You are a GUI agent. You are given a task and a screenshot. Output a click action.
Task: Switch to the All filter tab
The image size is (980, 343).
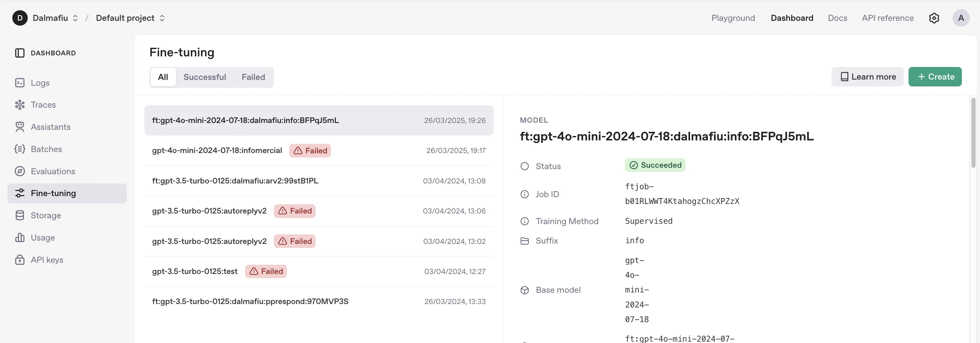pos(163,77)
